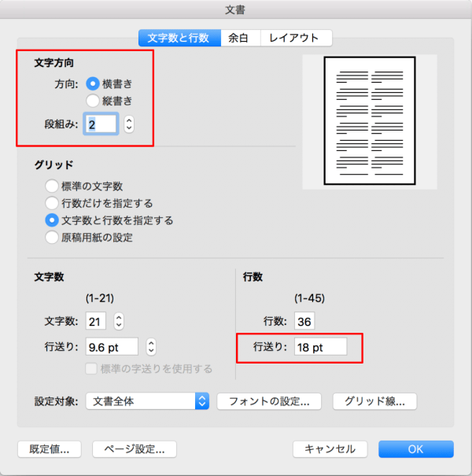
Task: Choose 原稿用紙の設定 grid option
Action: coord(52,237)
